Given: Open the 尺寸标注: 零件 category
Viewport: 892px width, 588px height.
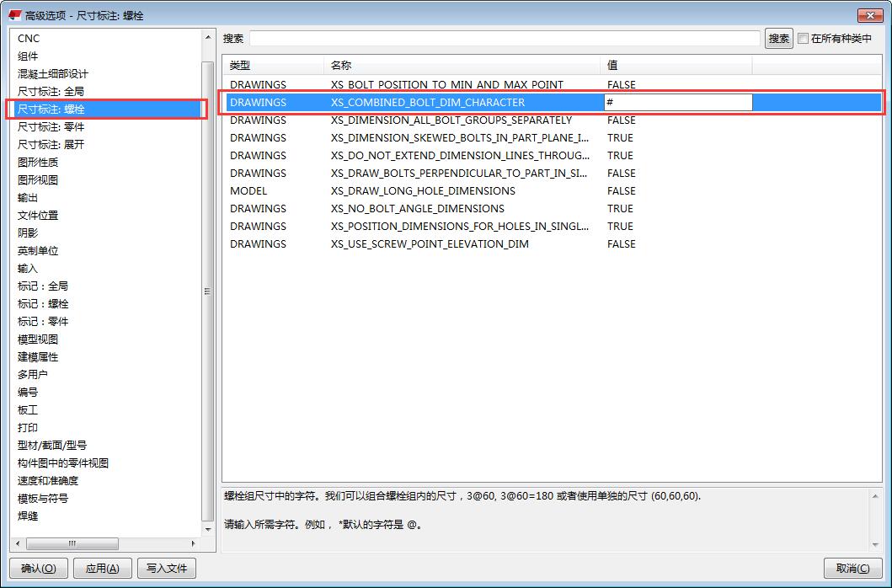Looking at the screenshot, I should 51,127.
